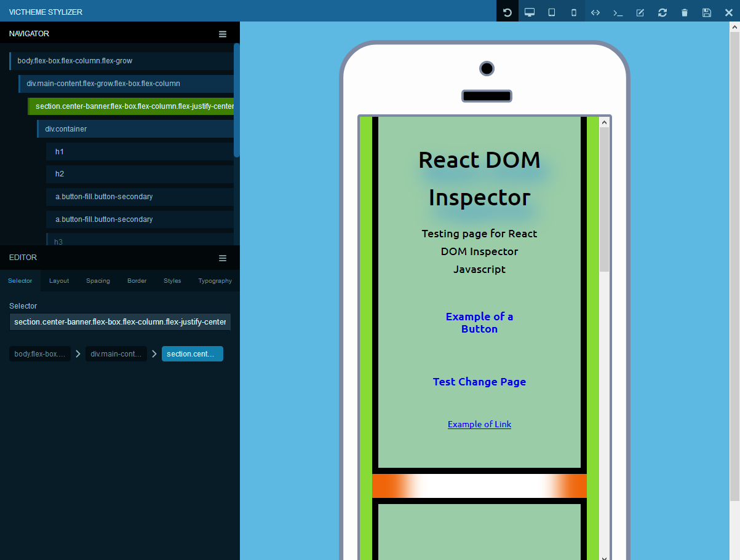The height and width of the screenshot is (560, 740).
Task: Select the h2 node in navigator
Action: coord(140,174)
